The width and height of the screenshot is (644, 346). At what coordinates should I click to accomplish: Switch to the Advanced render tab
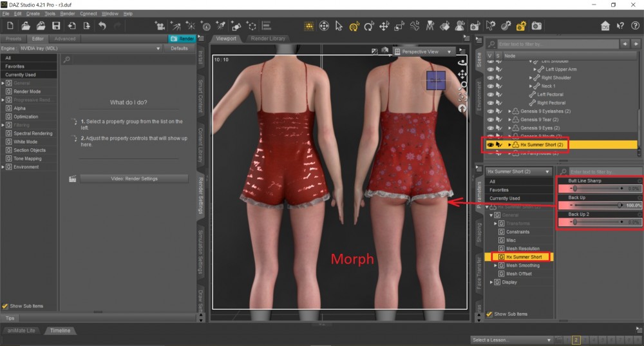[65, 39]
